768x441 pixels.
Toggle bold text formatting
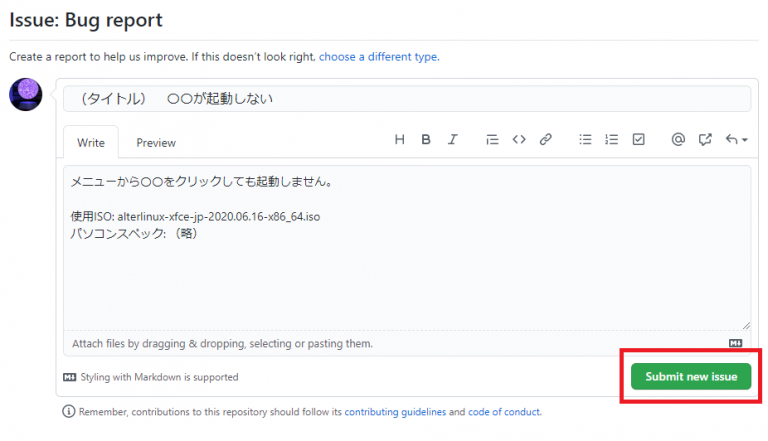pos(426,140)
